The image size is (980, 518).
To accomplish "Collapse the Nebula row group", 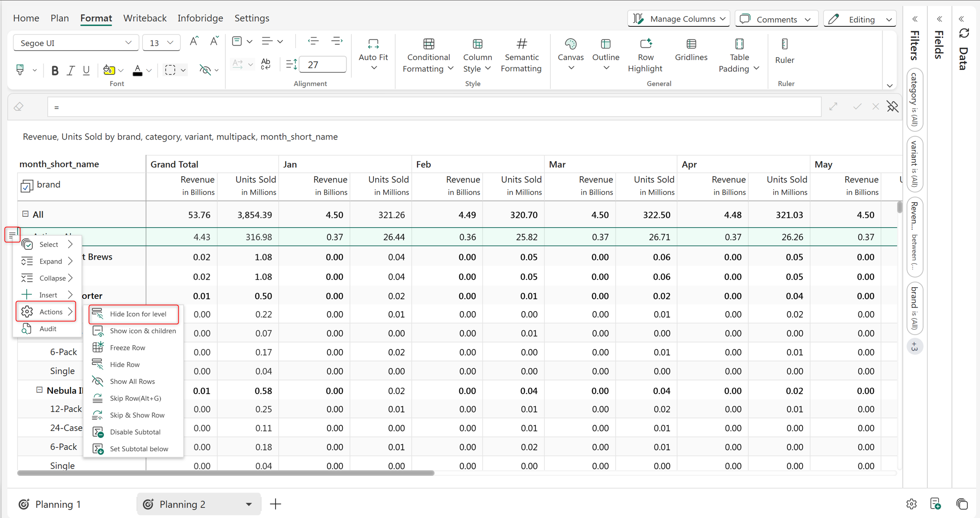I will [40, 390].
